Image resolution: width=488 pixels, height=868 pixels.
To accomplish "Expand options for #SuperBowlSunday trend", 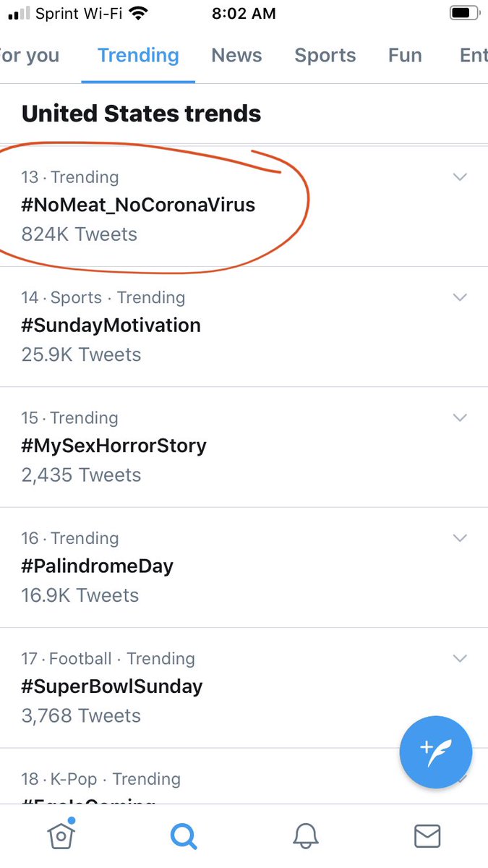I will click(x=460, y=658).
